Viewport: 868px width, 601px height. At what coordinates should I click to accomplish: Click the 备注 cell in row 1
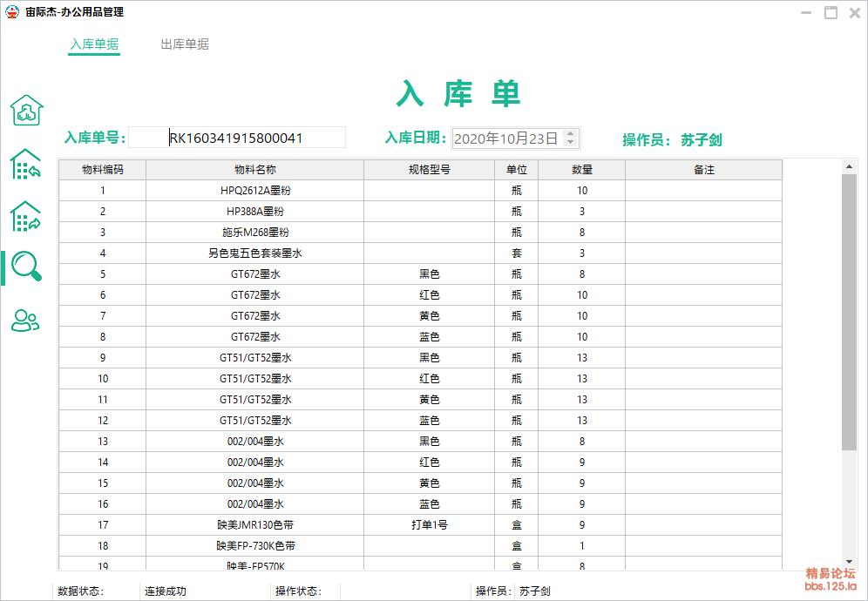(703, 191)
